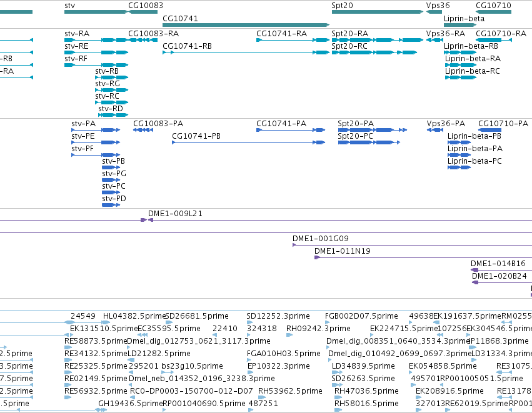Click the Spt20-RC transcript
This screenshot has height=413, width=532.
(374, 52)
